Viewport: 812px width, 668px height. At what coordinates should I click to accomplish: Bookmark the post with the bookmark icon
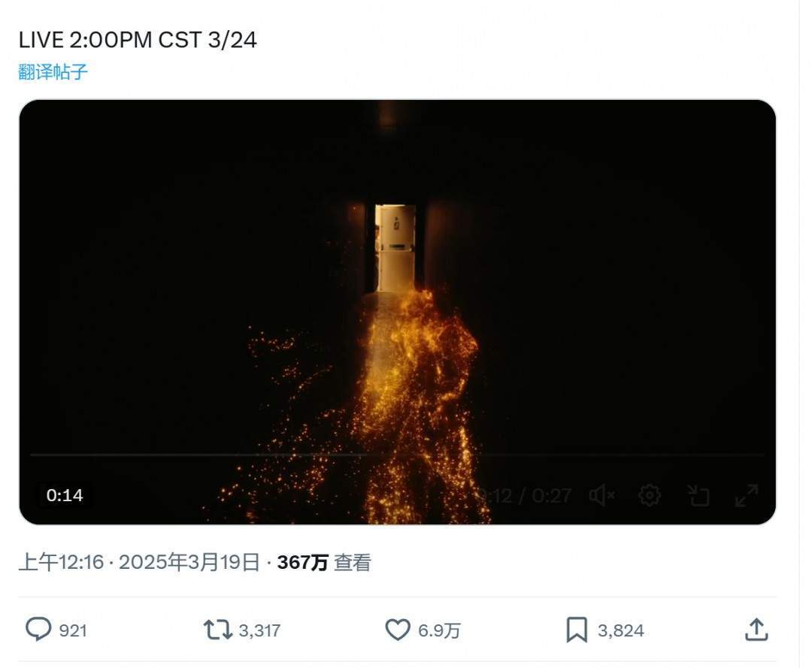[576, 630]
